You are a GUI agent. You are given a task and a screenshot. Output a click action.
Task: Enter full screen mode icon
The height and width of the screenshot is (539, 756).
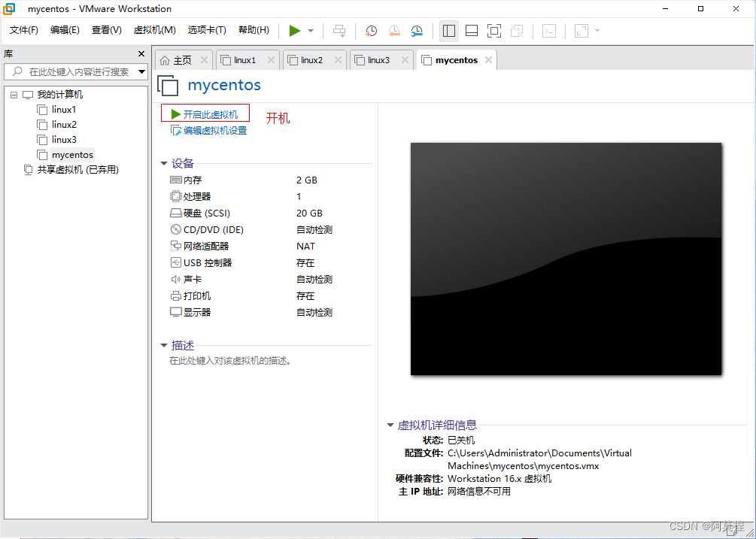(x=494, y=31)
